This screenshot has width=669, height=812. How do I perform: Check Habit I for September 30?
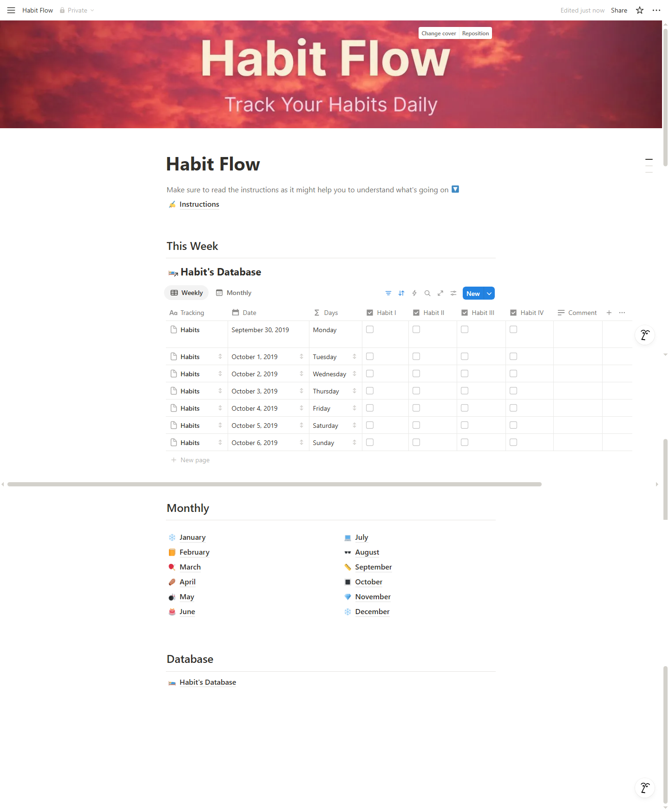[370, 329]
